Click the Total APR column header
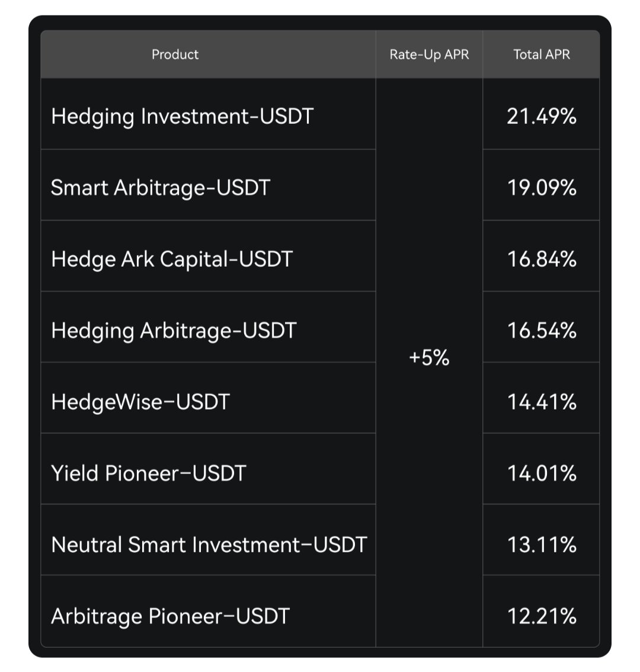This screenshot has width=640, height=672. coord(541,55)
